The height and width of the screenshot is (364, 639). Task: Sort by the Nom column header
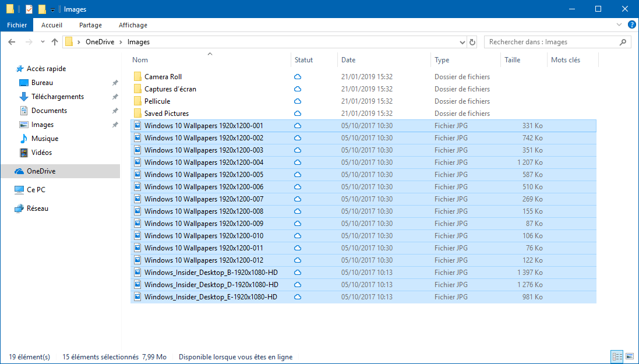[210, 60]
